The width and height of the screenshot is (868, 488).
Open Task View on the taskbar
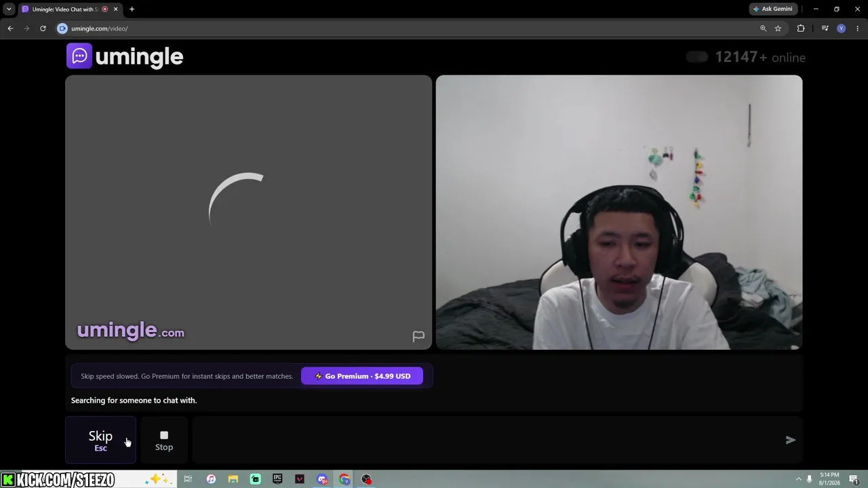[188, 479]
